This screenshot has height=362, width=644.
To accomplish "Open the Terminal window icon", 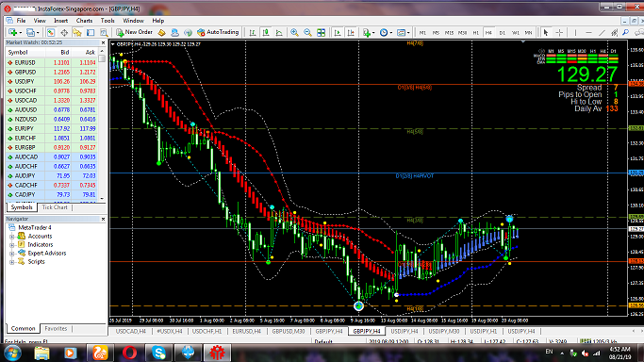I will 91,32.
